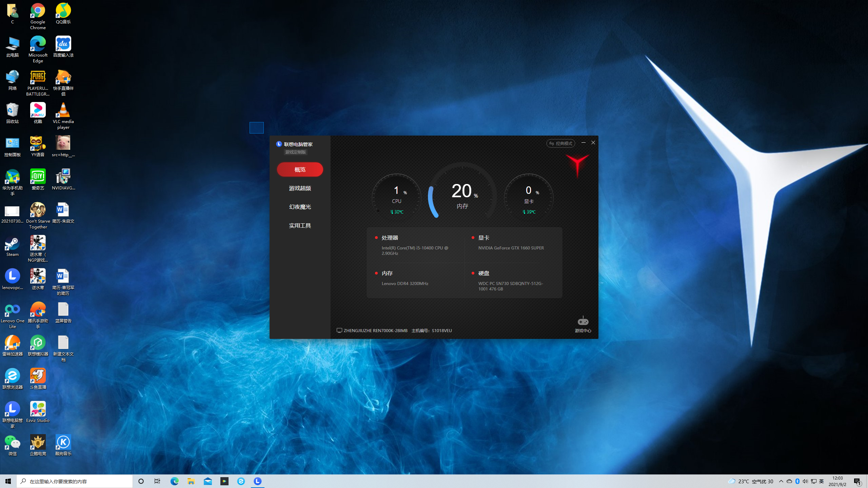
Task: Open File Explorer from the taskbar
Action: click(x=191, y=481)
